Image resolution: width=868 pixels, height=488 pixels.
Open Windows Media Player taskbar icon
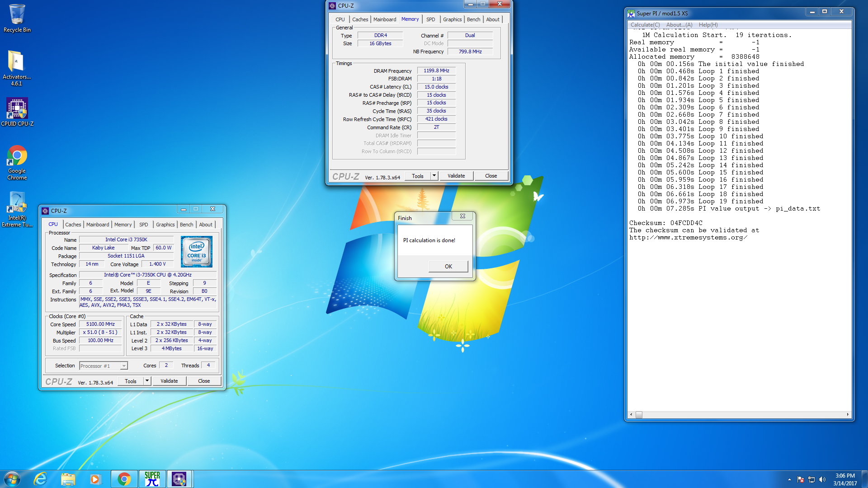[x=95, y=479]
